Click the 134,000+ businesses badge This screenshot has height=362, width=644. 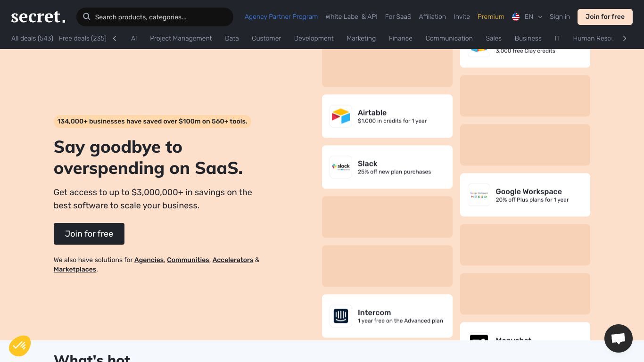click(x=152, y=122)
